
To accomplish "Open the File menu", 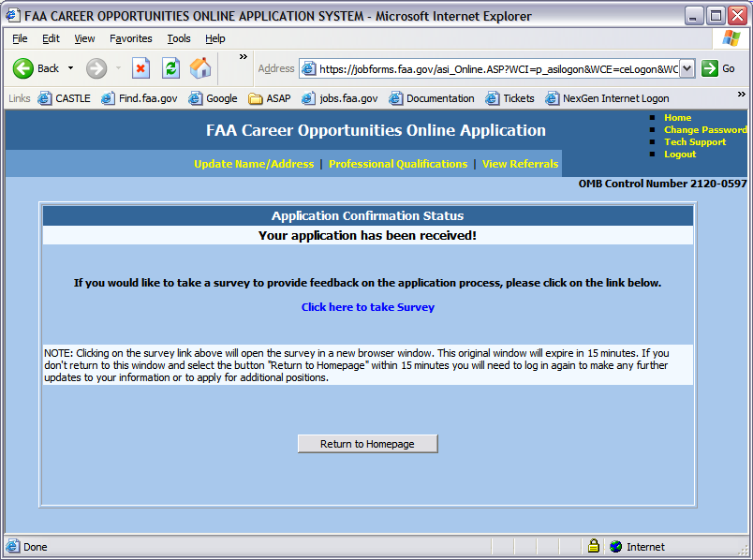I will pyautogui.click(x=20, y=38).
